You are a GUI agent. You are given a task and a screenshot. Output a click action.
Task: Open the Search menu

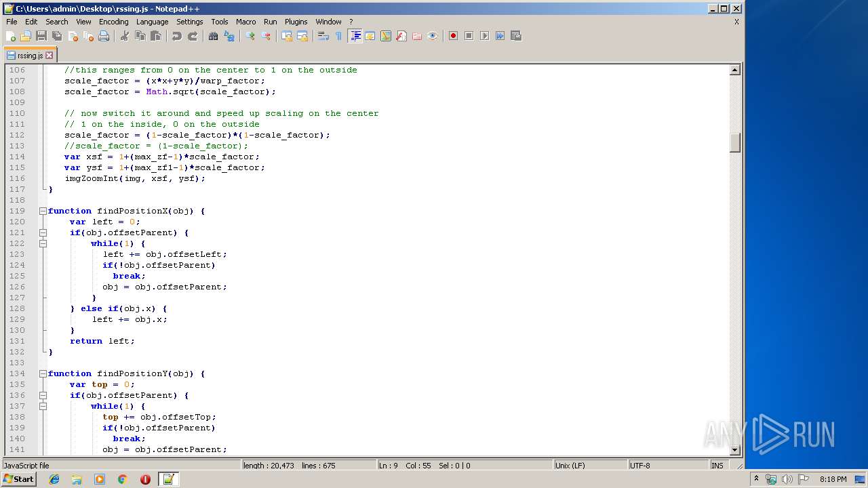point(57,22)
